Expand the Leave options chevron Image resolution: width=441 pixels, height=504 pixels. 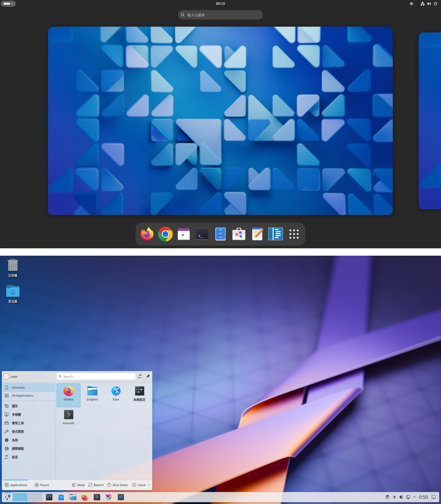click(x=148, y=485)
